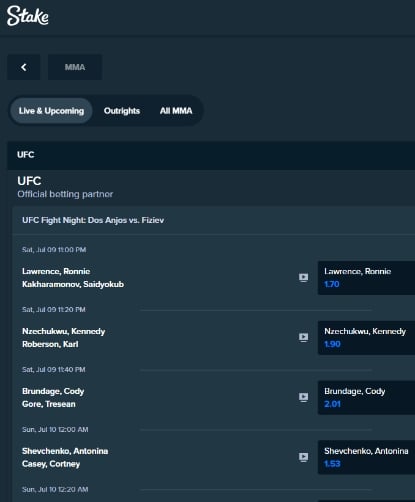The width and height of the screenshot is (415, 502).
Task: Bet on Brundage, Cody at 2.01
Action: (x=366, y=398)
